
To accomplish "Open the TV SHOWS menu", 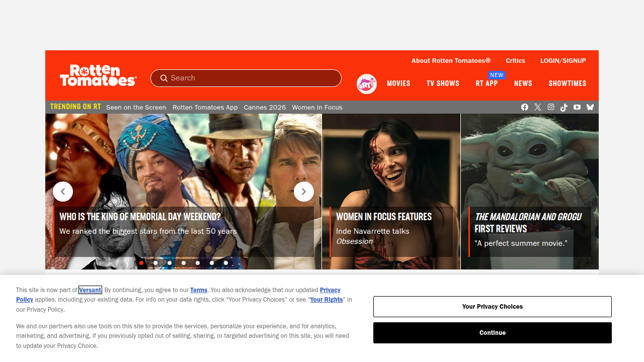I will pyautogui.click(x=443, y=83).
